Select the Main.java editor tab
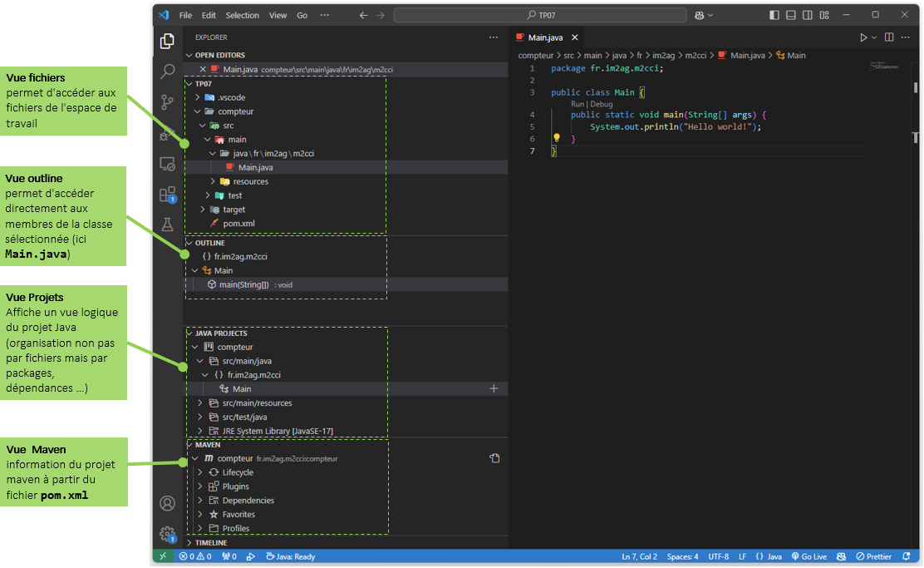 [545, 37]
